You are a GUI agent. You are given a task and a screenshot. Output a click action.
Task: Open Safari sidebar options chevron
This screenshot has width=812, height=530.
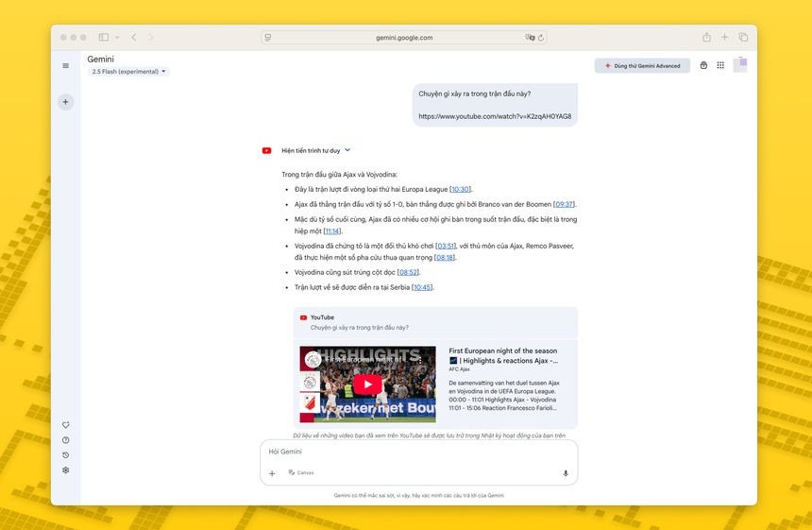[117, 37]
